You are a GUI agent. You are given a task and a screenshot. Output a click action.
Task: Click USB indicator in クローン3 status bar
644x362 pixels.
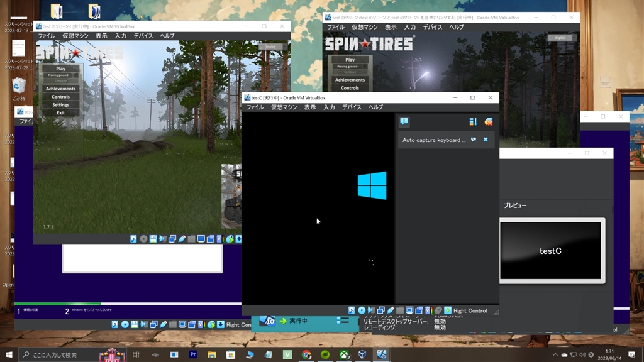[x=182, y=239]
